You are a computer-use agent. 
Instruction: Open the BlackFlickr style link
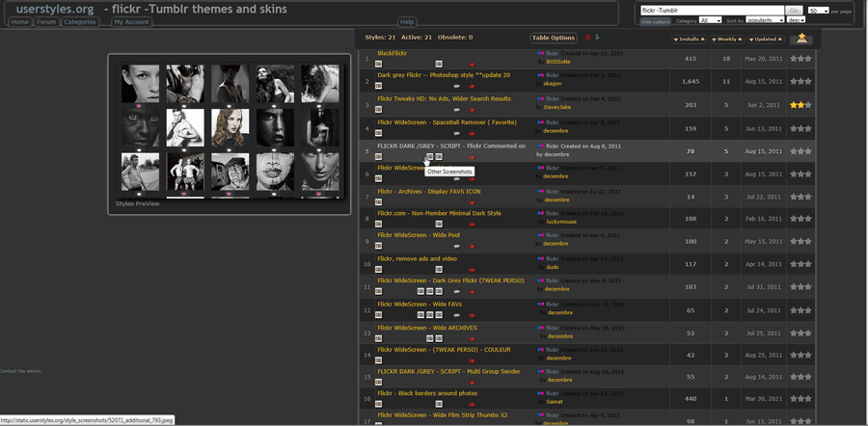(x=392, y=53)
